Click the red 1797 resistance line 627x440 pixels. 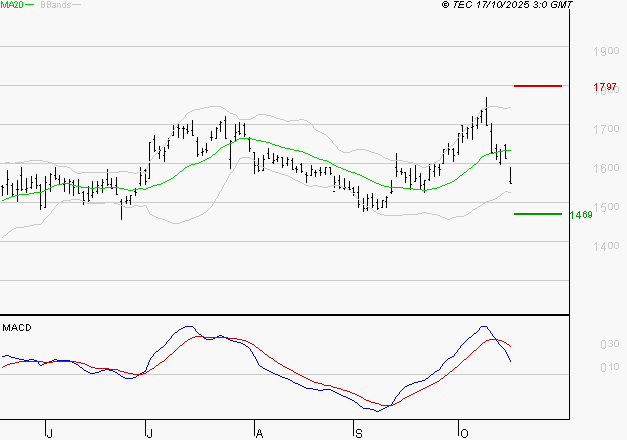[537, 86]
